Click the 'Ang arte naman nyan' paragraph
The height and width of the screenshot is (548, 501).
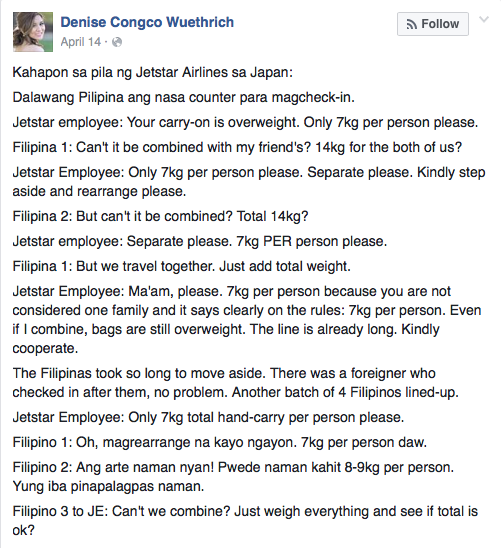233,476
